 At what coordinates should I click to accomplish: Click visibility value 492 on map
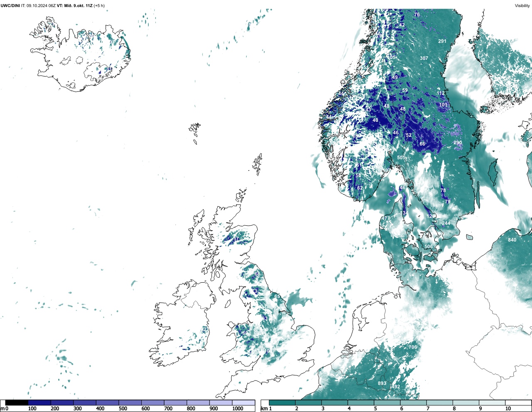click(396, 387)
